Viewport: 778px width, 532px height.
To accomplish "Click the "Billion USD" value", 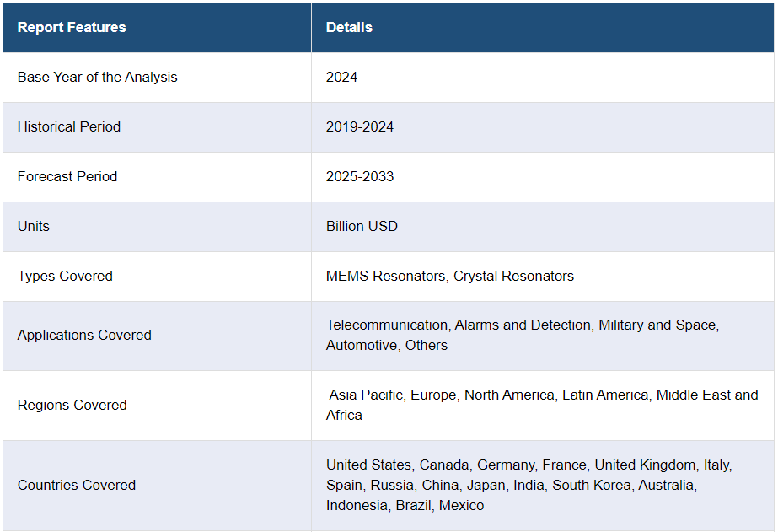I will [362, 227].
